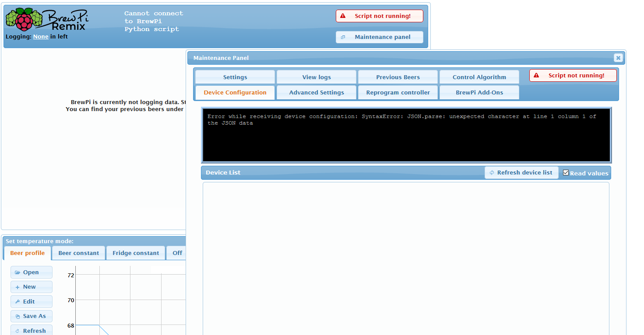Switch to Beer constant mode tab
This screenshot has height=335, width=644.
click(x=79, y=253)
